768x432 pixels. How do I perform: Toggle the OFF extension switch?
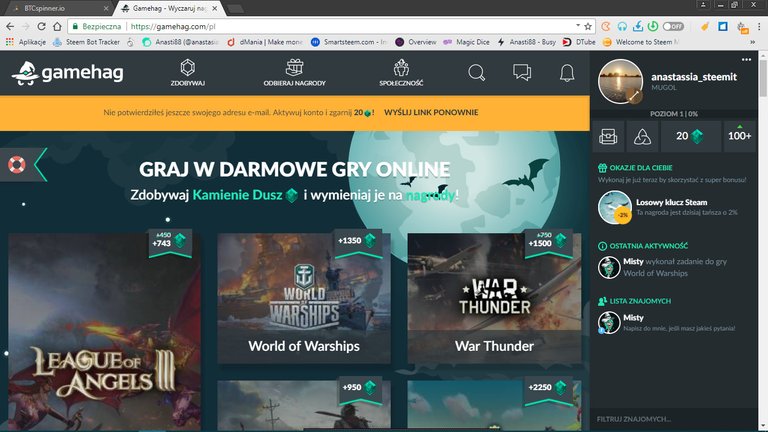click(673, 26)
